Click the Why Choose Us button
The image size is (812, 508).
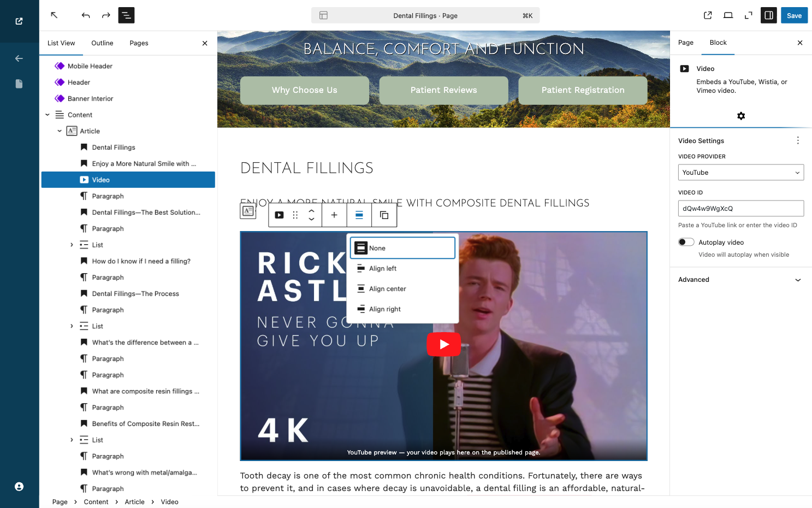[x=305, y=90]
